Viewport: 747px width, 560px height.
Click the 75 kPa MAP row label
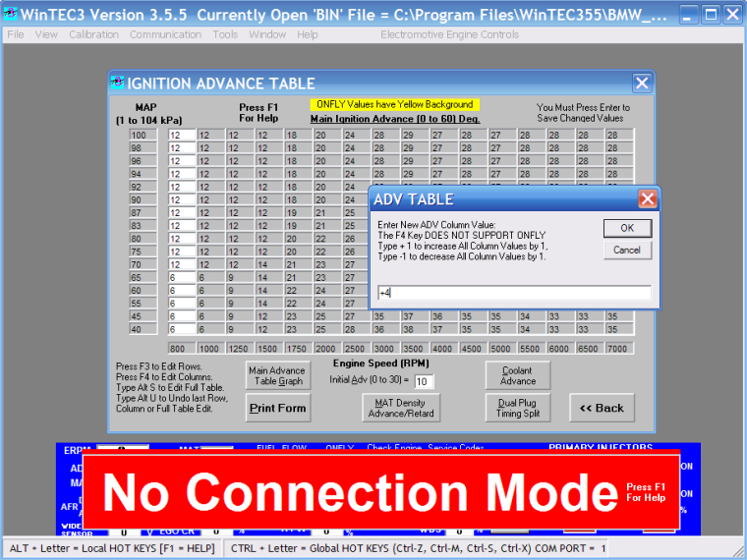click(143, 252)
